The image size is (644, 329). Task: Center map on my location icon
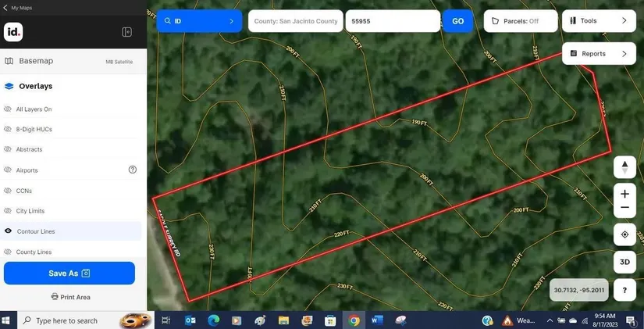coord(624,234)
